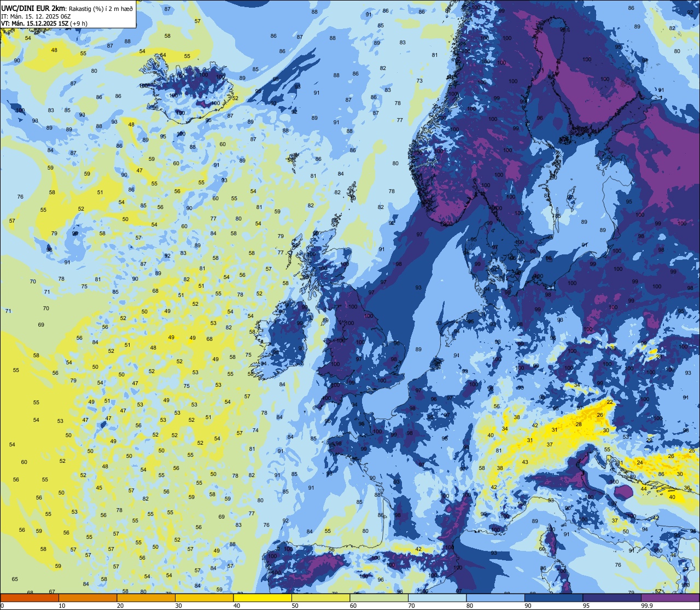The width and height of the screenshot is (700, 610).
Task: Pick the 90–95 dark blue legend swatch
Action: coord(553,597)
